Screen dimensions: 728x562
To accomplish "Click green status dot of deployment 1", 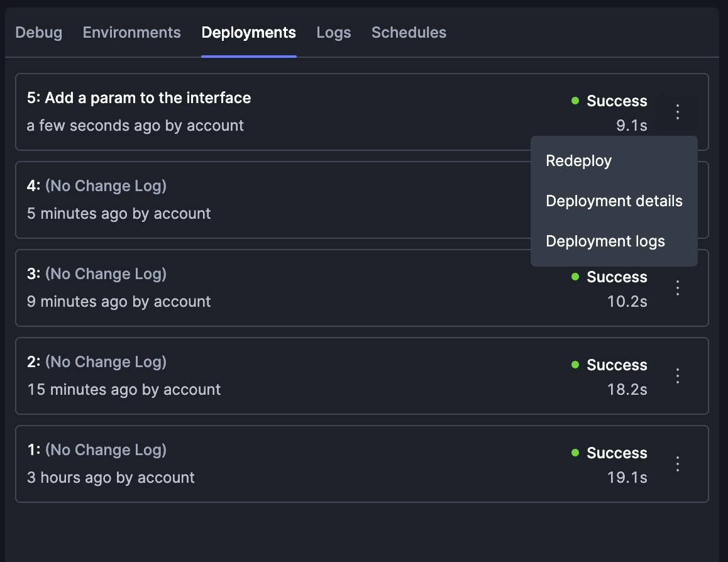I will pos(575,453).
